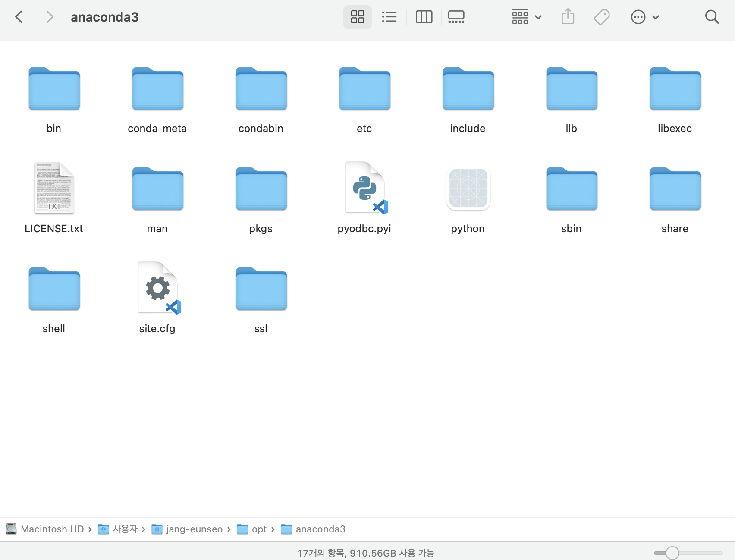Select the shell folder

54,289
